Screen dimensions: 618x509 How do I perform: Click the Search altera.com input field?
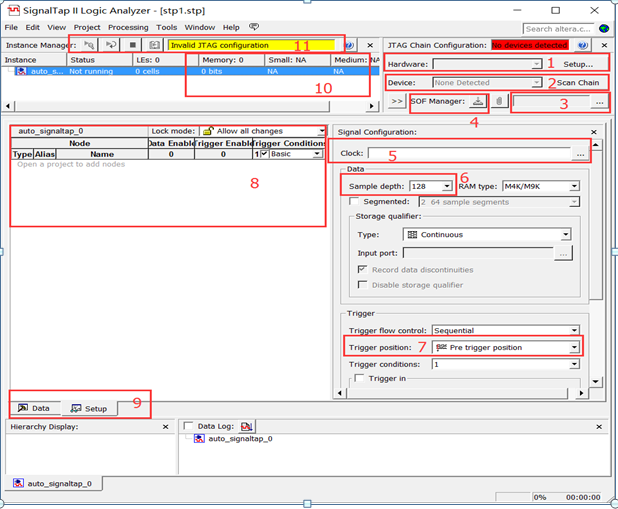click(559, 29)
